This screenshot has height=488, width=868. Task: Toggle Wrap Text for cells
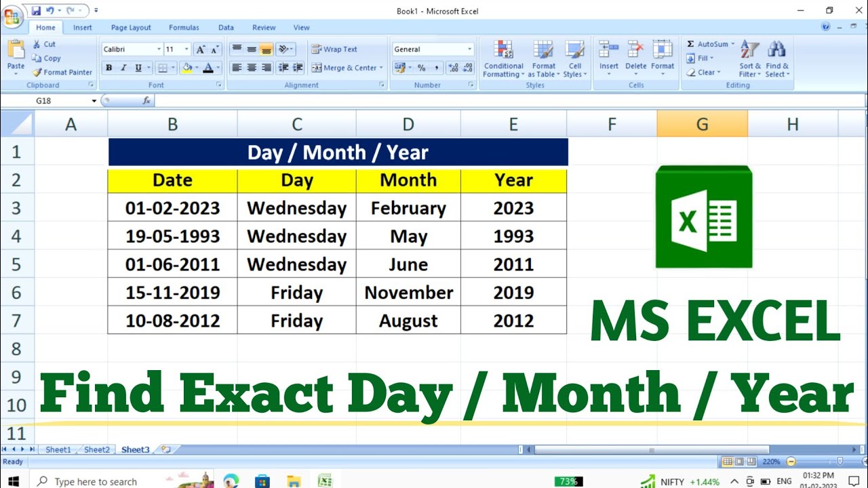point(334,49)
